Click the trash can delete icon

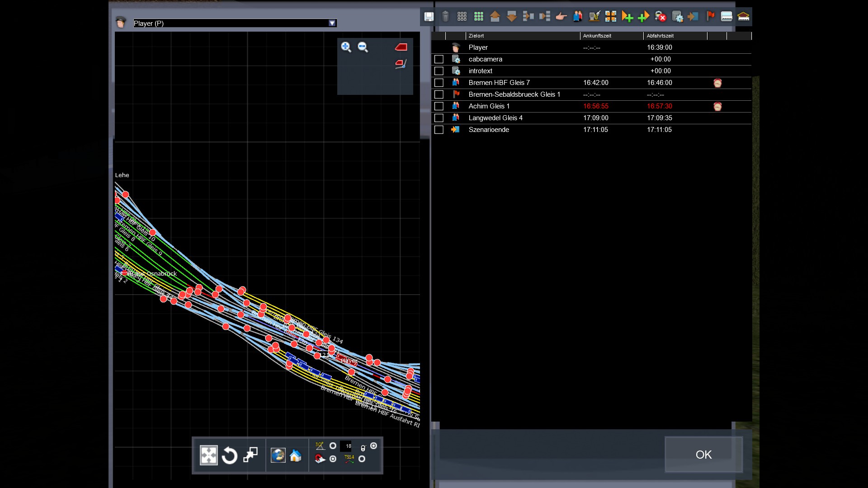pyautogui.click(x=445, y=17)
